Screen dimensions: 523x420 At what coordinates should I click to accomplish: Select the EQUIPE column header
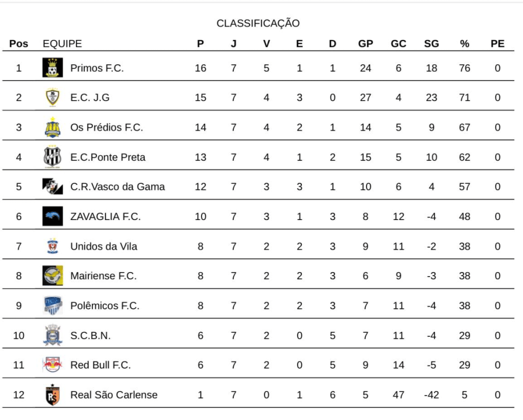point(62,44)
